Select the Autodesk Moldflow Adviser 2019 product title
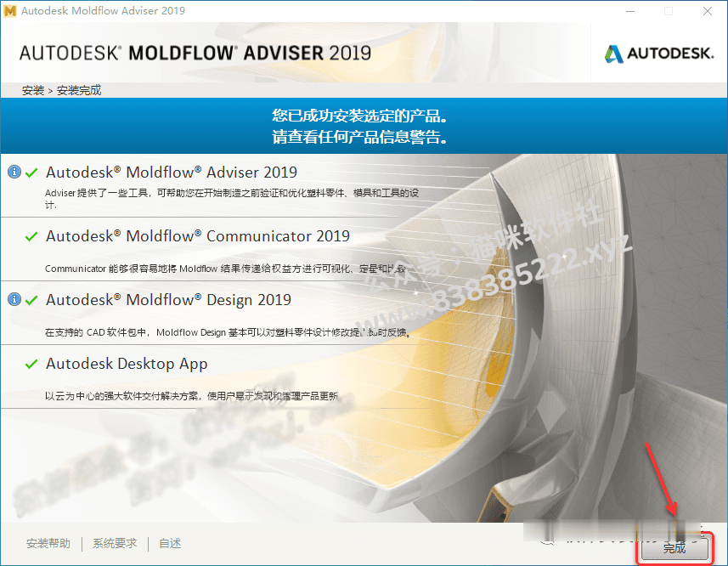The height and width of the screenshot is (566, 728). [172, 173]
